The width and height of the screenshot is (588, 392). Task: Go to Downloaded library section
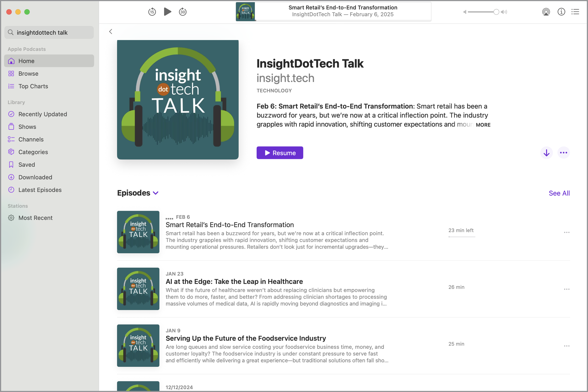[35, 177]
